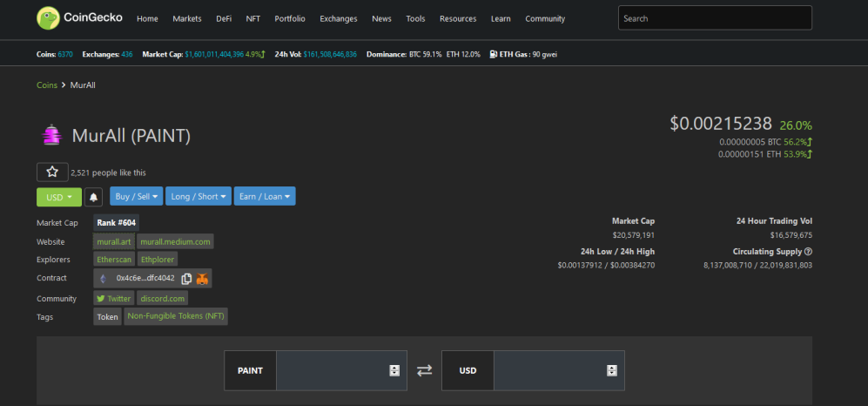Screen dimensions: 868x406
Task: Open the Community menu
Action: coord(545,18)
